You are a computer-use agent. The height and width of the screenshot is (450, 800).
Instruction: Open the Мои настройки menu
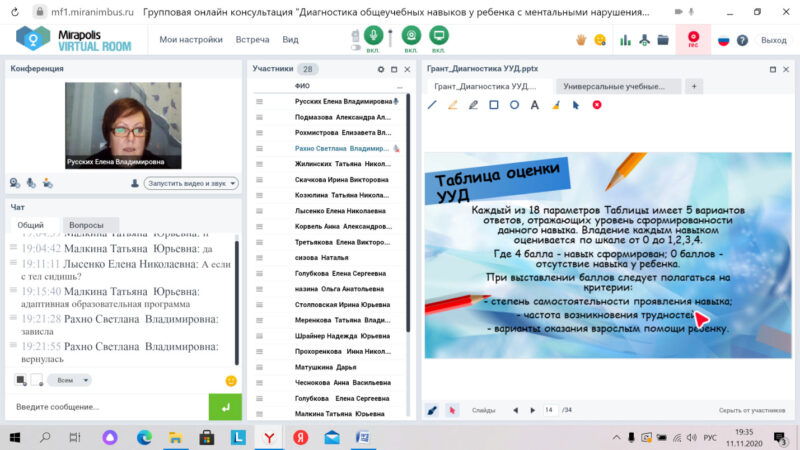pos(191,39)
